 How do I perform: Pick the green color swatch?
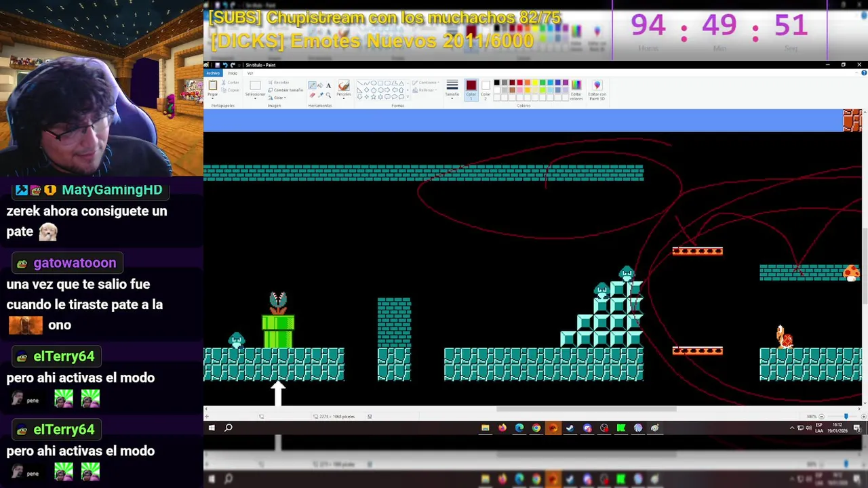pos(542,82)
